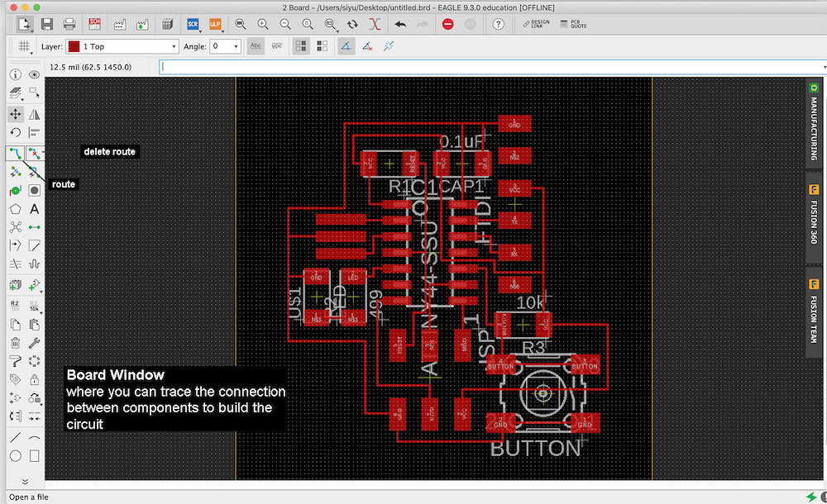Click the Open file icon
Image resolution: width=827 pixels, height=504 pixels.
click(x=24, y=24)
